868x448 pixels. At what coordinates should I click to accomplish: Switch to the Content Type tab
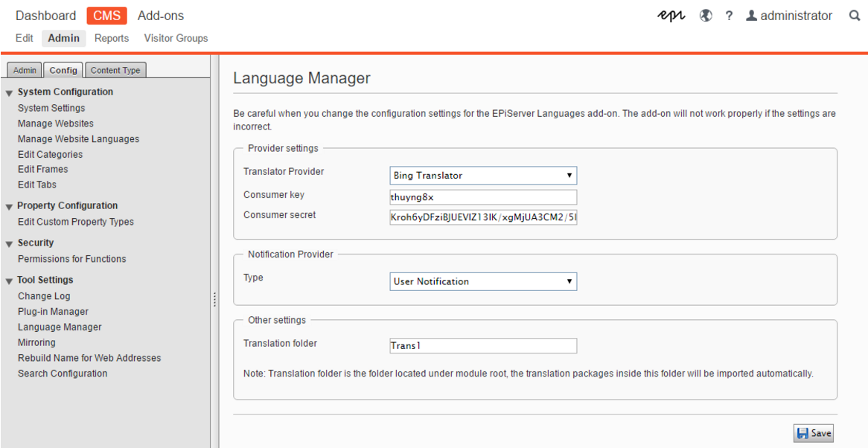115,70
